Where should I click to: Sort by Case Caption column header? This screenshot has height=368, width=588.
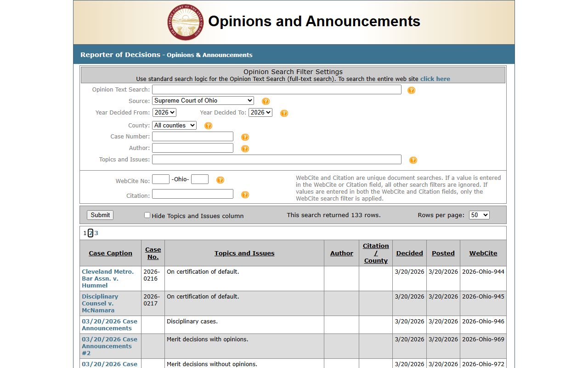(110, 253)
